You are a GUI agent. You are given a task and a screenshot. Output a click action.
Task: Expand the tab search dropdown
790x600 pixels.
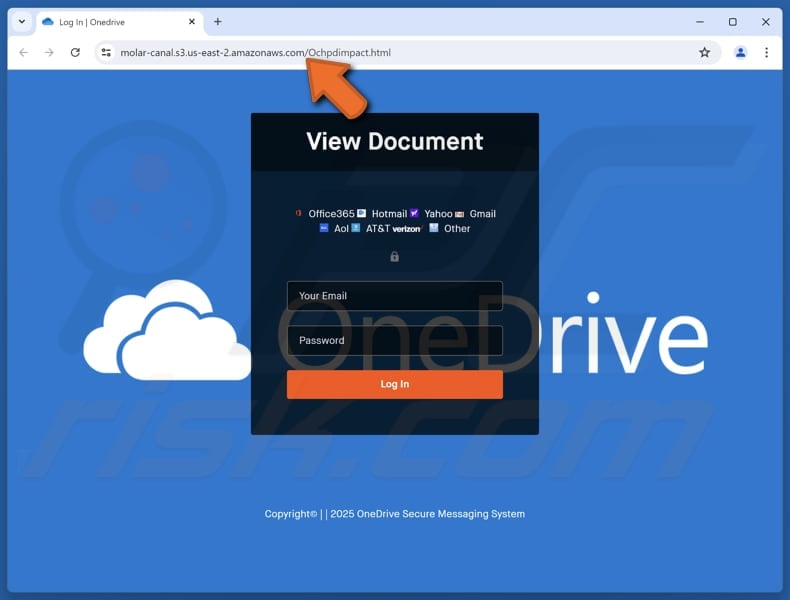22,22
